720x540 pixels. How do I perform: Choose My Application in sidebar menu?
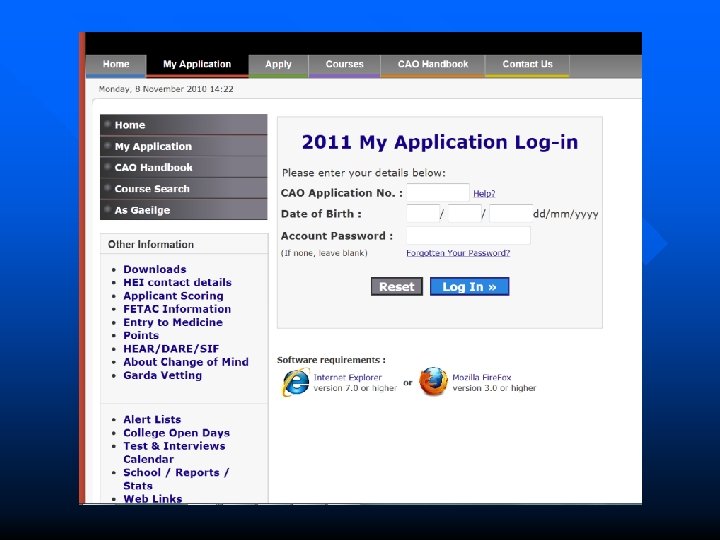[x=184, y=146]
